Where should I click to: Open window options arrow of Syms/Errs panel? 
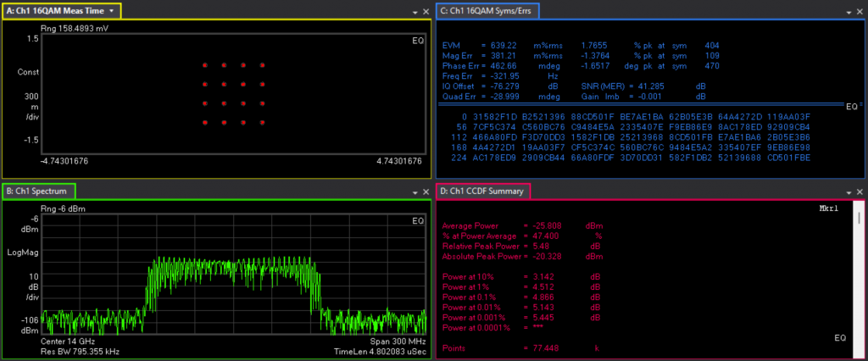point(848,13)
